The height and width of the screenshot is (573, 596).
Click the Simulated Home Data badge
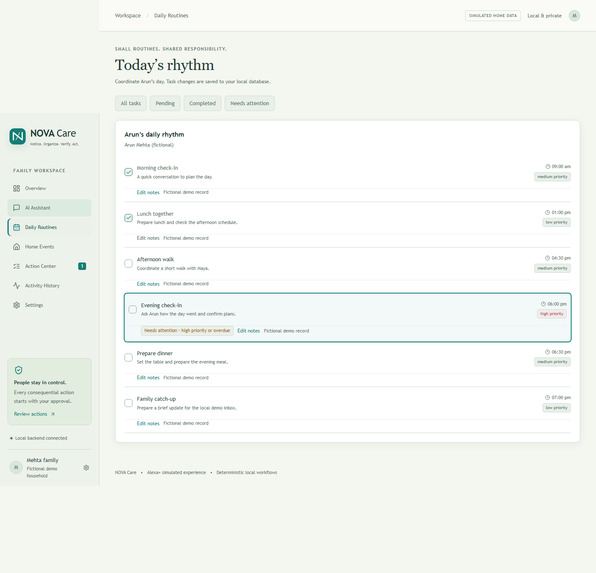[x=493, y=16]
